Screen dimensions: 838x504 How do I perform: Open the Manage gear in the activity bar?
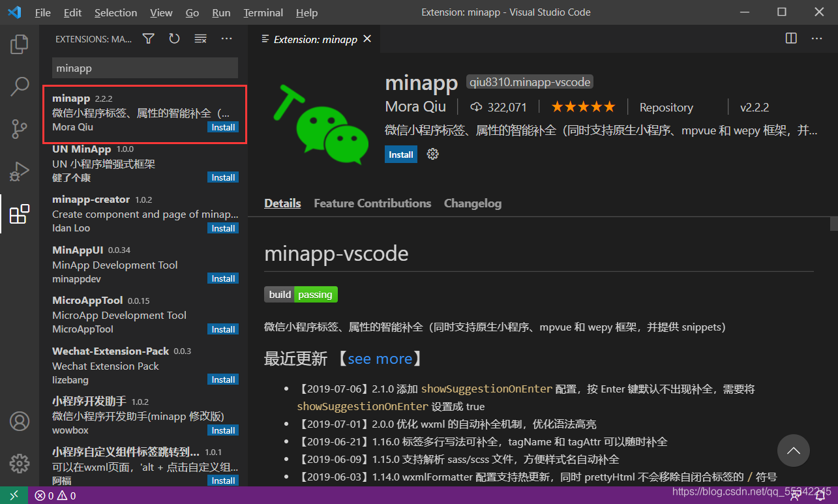[x=20, y=464]
